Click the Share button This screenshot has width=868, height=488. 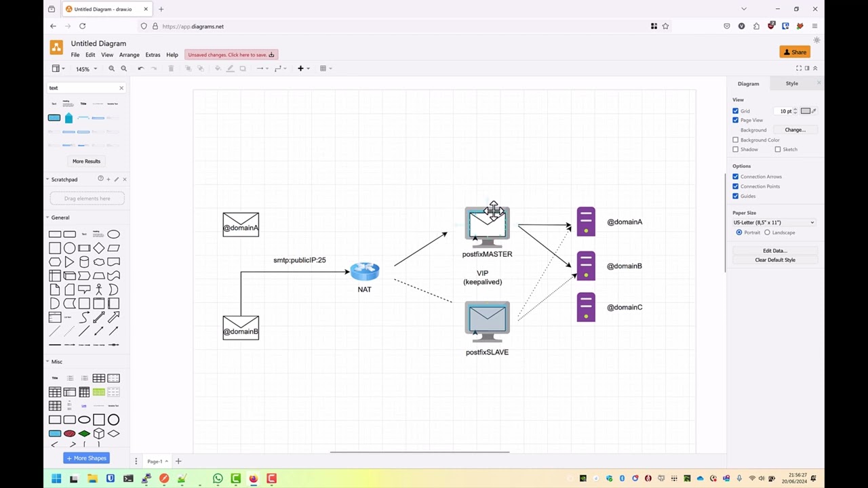[x=795, y=52]
